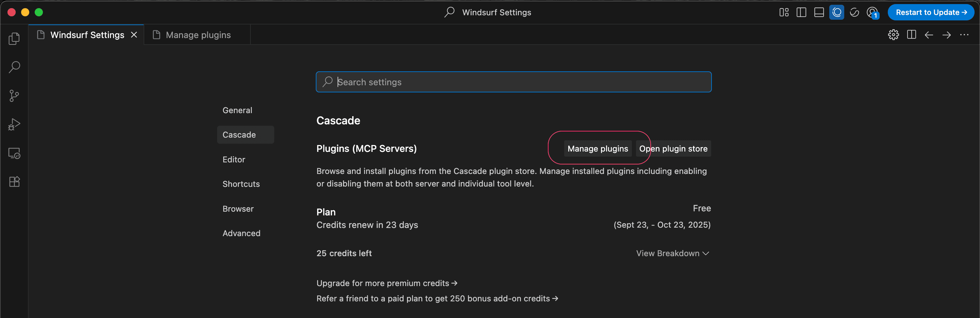The width and height of the screenshot is (980, 318).
Task: Open the Explorer icon in the activity bar
Action: [x=14, y=38]
